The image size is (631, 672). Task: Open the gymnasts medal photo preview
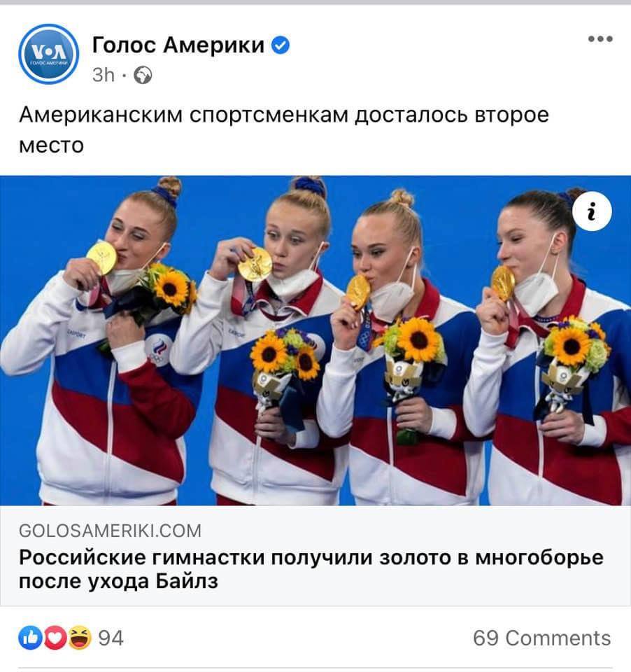click(315, 340)
